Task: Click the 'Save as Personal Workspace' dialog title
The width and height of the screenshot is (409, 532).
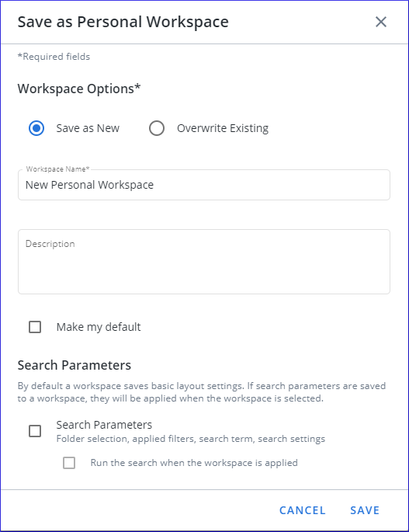Action: [123, 22]
